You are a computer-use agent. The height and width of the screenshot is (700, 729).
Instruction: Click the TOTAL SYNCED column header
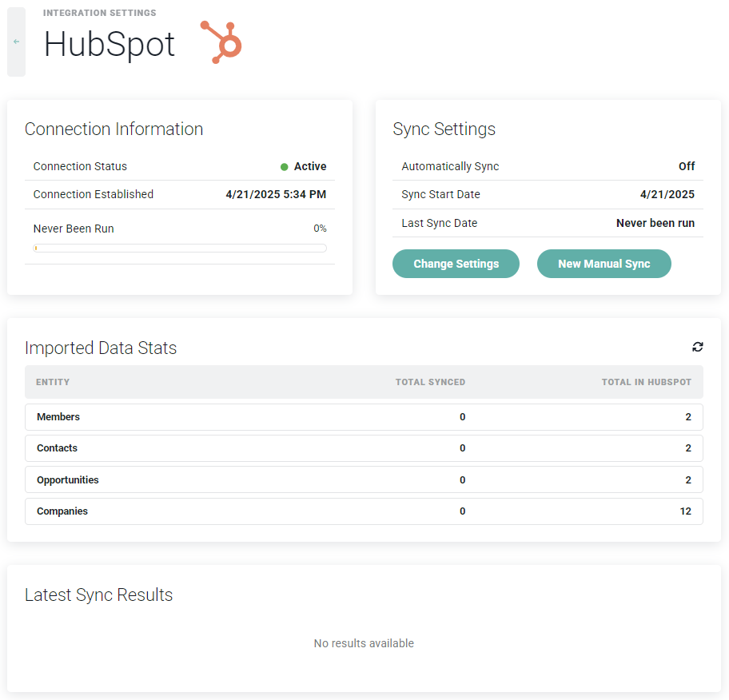pos(430,382)
